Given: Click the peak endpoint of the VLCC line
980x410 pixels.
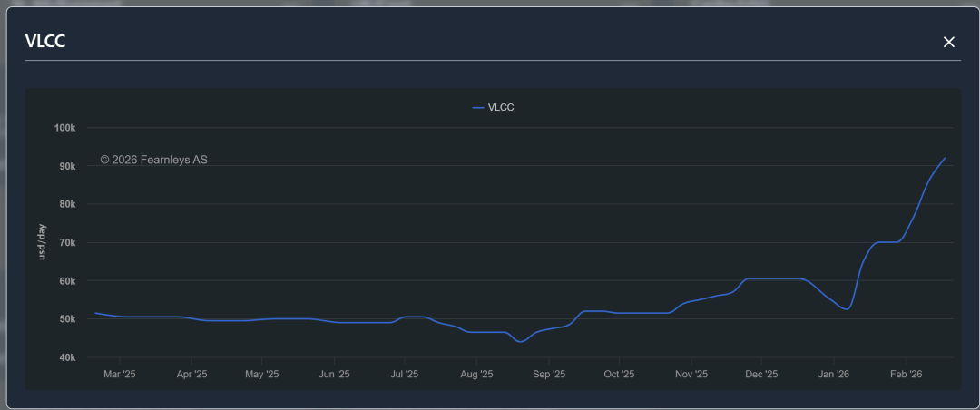Looking at the screenshot, I should pyautogui.click(x=945, y=159).
